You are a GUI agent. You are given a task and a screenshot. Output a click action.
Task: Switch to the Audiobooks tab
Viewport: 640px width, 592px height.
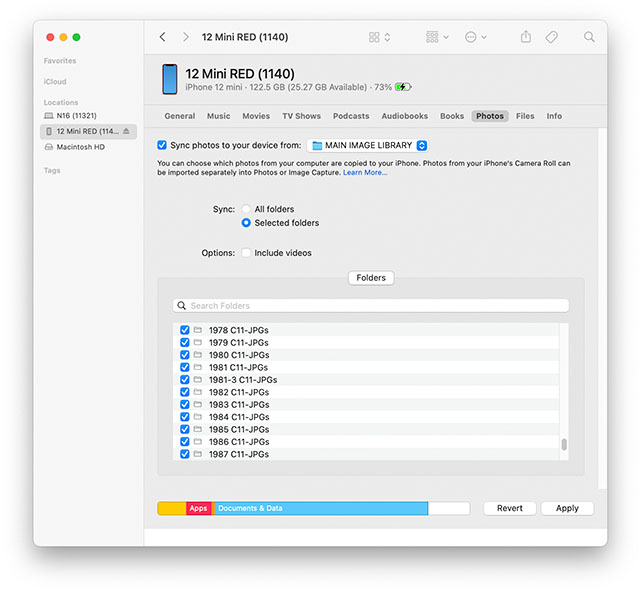404,116
